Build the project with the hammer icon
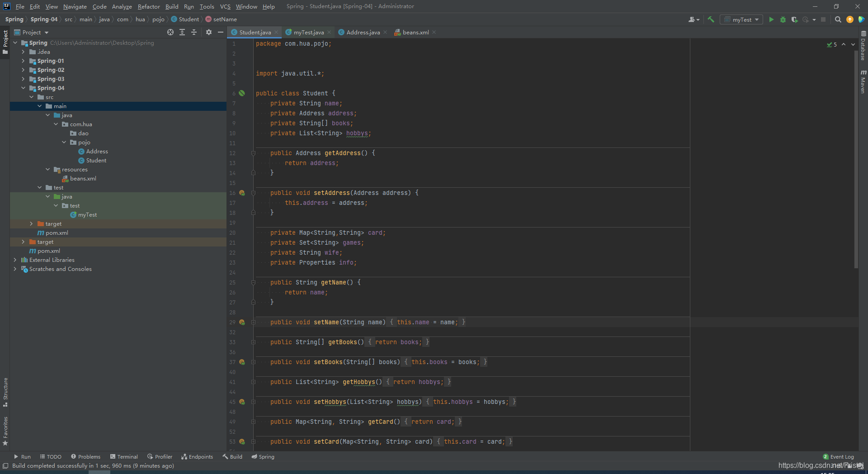Viewport: 868px width, 474px height. [711, 19]
